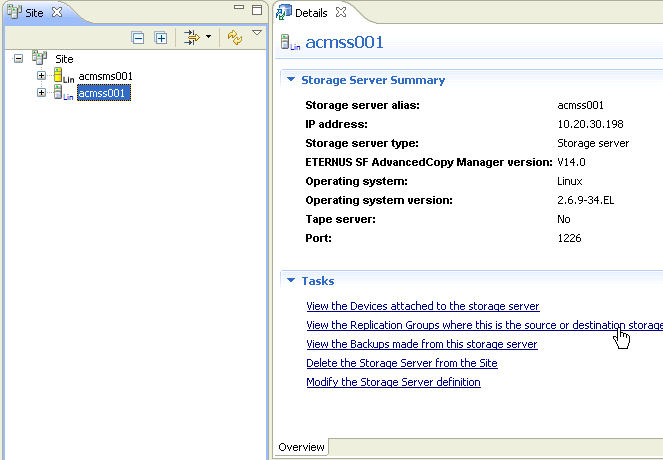Click the Tape server value No
Screen dimensions: 663x460
click(564, 219)
